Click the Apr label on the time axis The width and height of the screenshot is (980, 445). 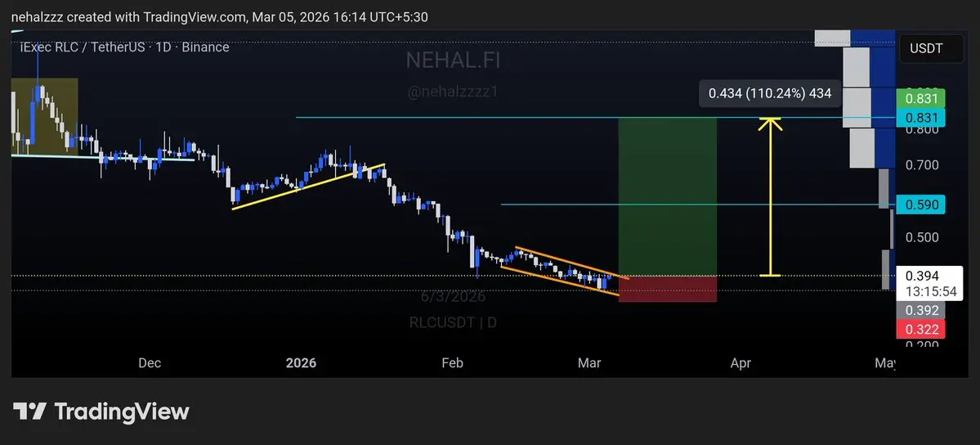[x=741, y=363]
